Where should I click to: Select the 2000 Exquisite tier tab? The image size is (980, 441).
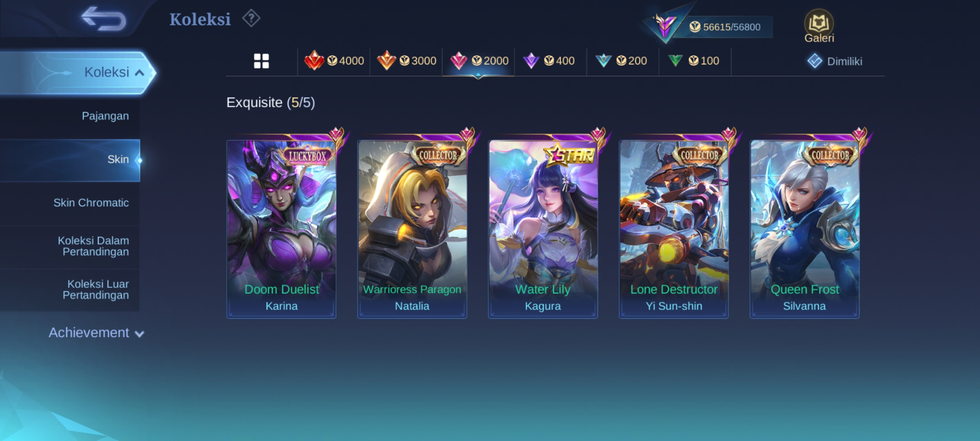click(x=479, y=61)
